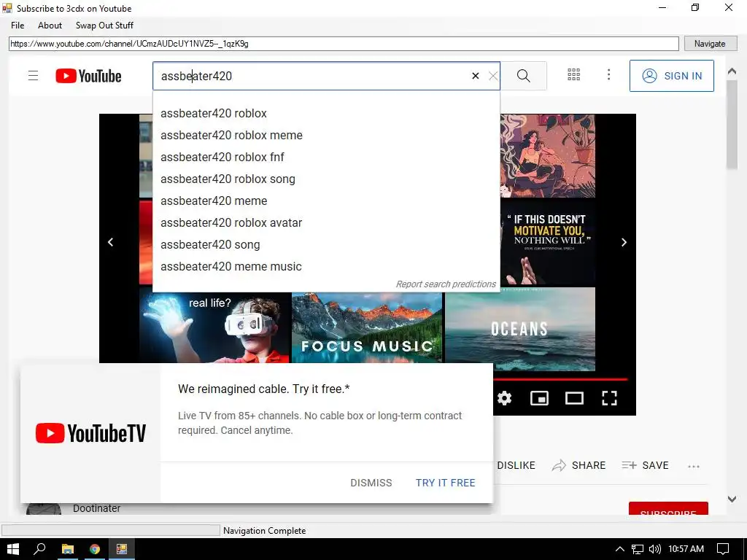This screenshot has width=747, height=560.
Task: Open the YouTube hamburger guide menu
Action: tap(33, 76)
